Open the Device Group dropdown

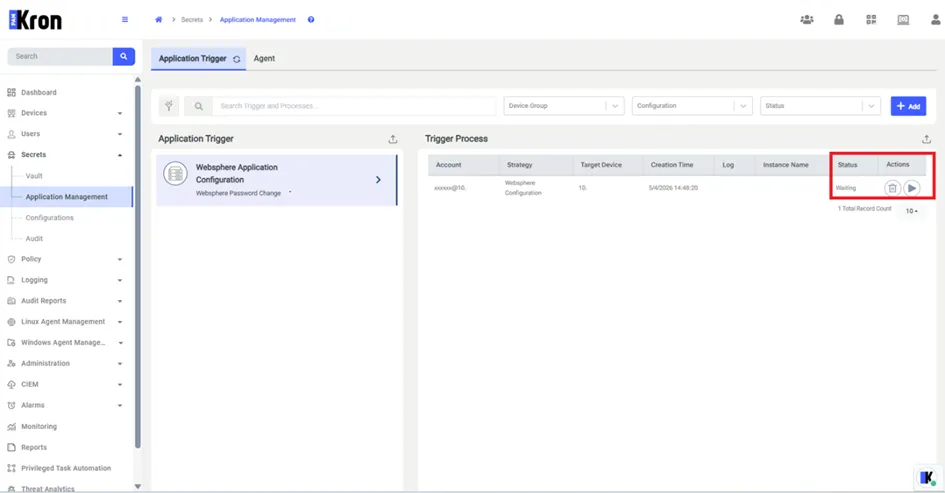pyautogui.click(x=564, y=106)
